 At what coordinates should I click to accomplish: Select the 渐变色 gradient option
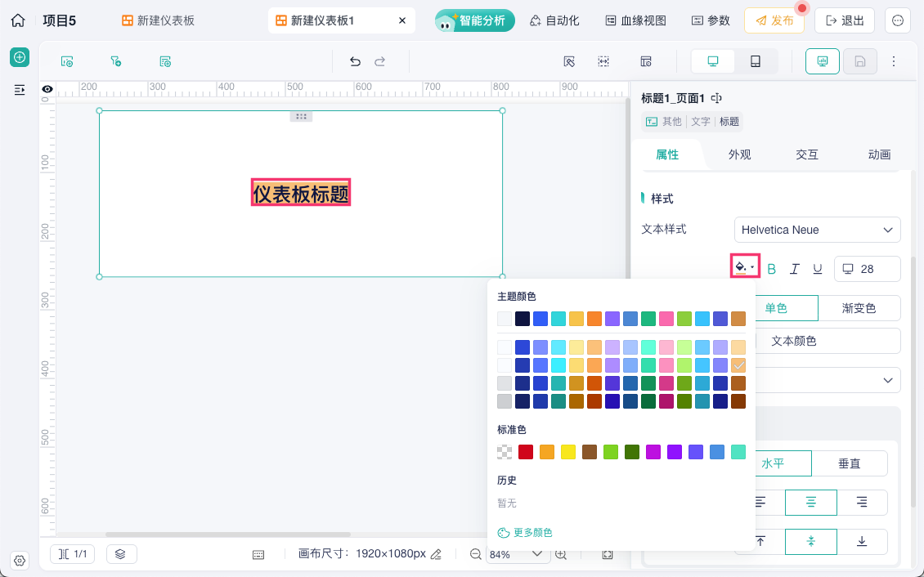pos(859,308)
